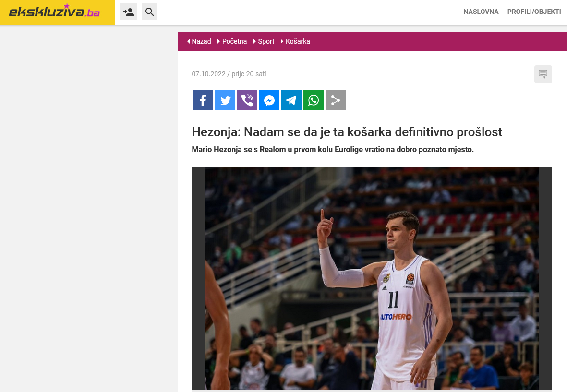This screenshot has height=392, width=567.
Task: Go to NASLOVNA in the top menu
Action: click(x=481, y=12)
